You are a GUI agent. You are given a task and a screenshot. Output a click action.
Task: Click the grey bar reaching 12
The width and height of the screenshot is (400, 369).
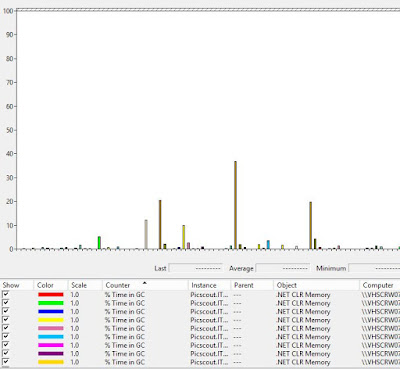point(146,234)
